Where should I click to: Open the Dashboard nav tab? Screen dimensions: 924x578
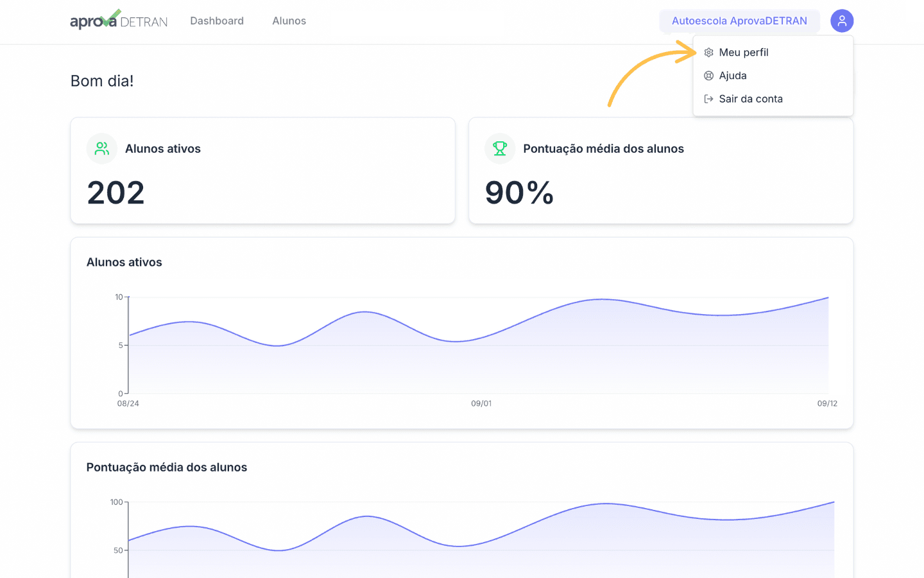(x=217, y=21)
